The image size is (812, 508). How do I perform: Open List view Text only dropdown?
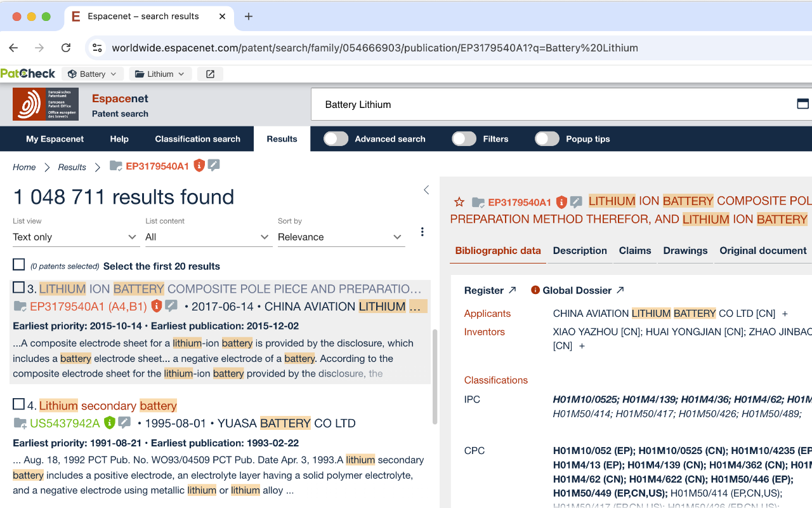[75, 237]
